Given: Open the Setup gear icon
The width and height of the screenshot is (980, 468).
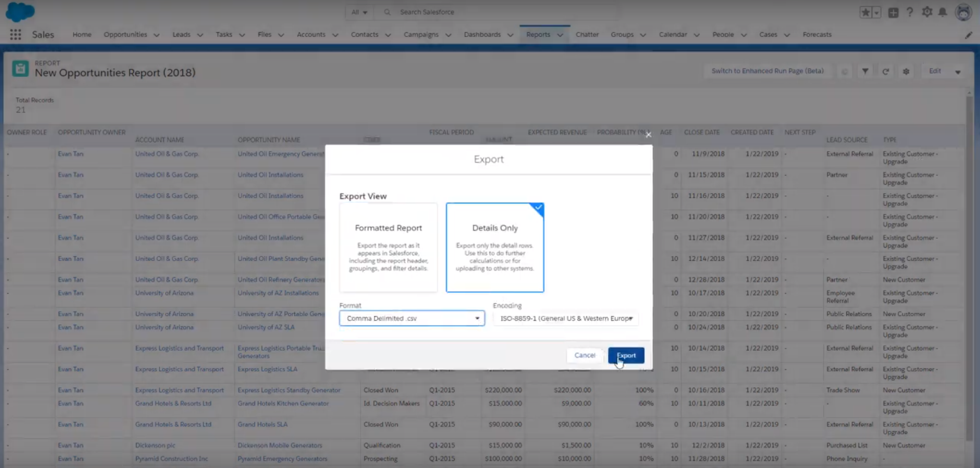Looking at the screenshot, I should 927,12.
